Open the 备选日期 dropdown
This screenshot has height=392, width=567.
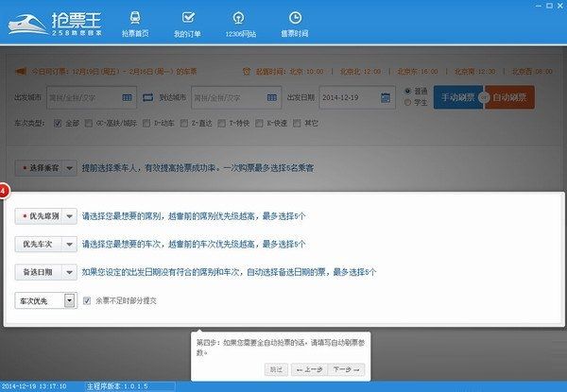(x=46, y=272)
